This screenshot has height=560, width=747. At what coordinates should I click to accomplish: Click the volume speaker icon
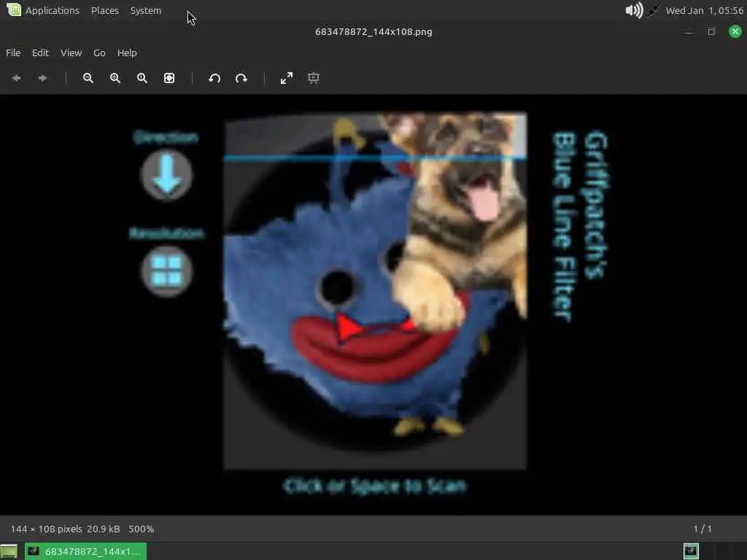click(634, 10)
